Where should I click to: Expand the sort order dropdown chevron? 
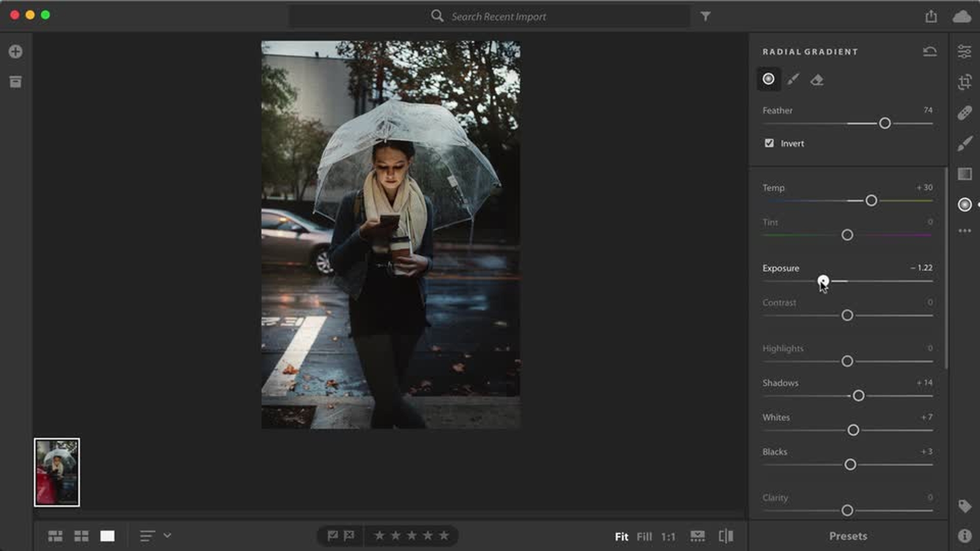(x=167, y=536)
